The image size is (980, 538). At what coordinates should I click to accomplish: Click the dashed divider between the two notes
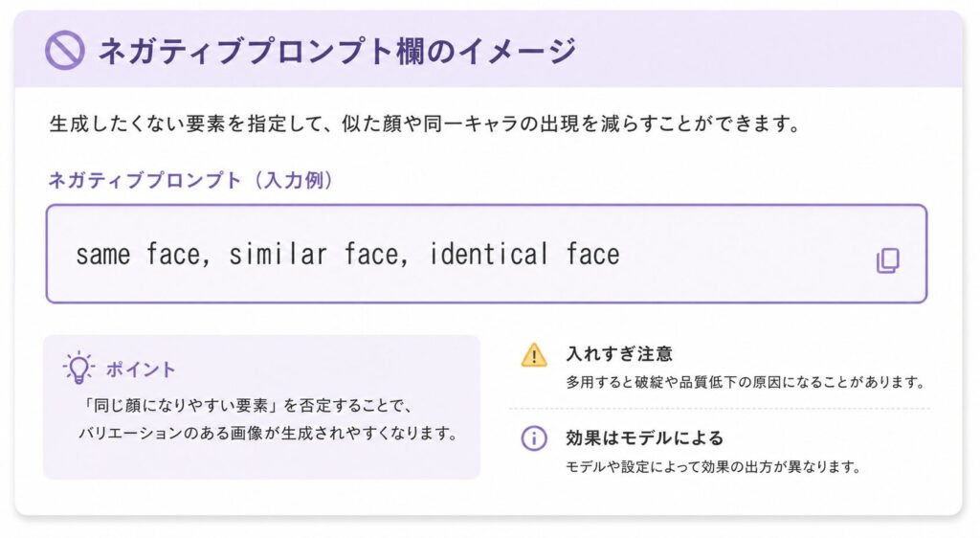(x=720, y=409)
